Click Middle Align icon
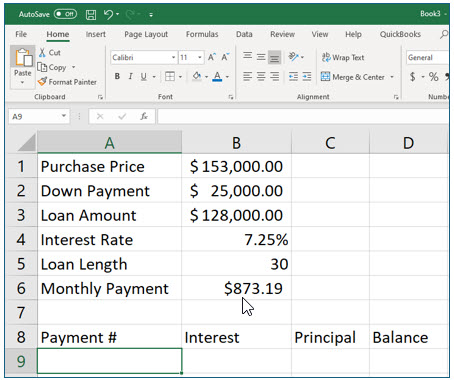This screenshot has width=454, height=380. 261,57
